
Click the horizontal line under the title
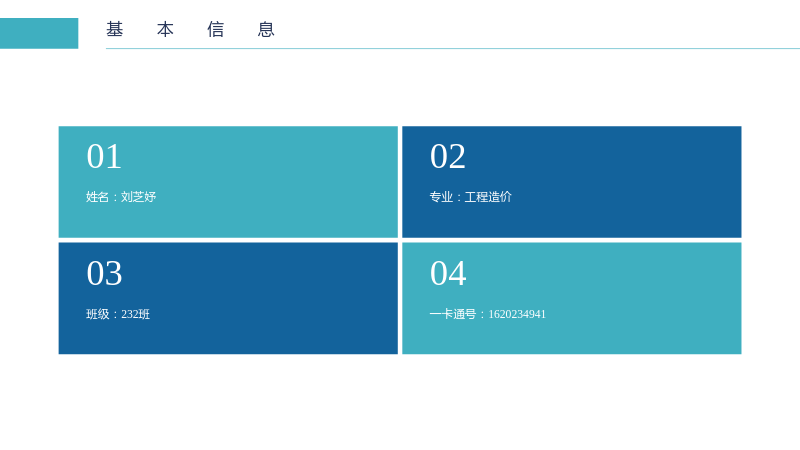(x=453, y=48)
